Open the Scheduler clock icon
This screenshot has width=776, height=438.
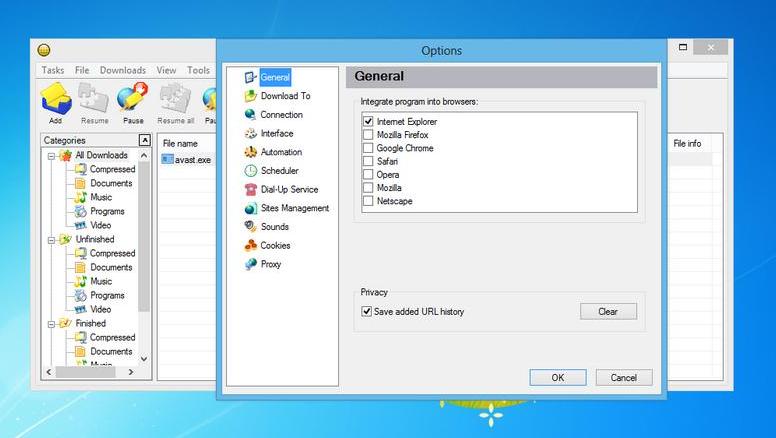(x=251, y=171)
